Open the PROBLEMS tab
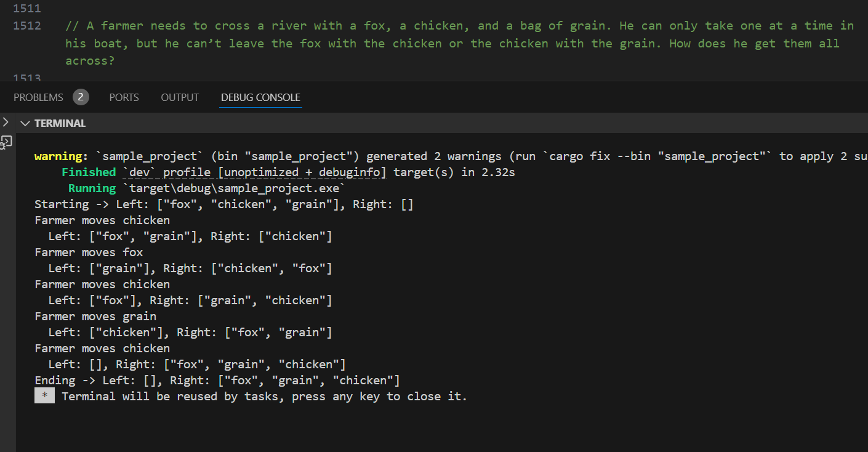 click(38, 97)
